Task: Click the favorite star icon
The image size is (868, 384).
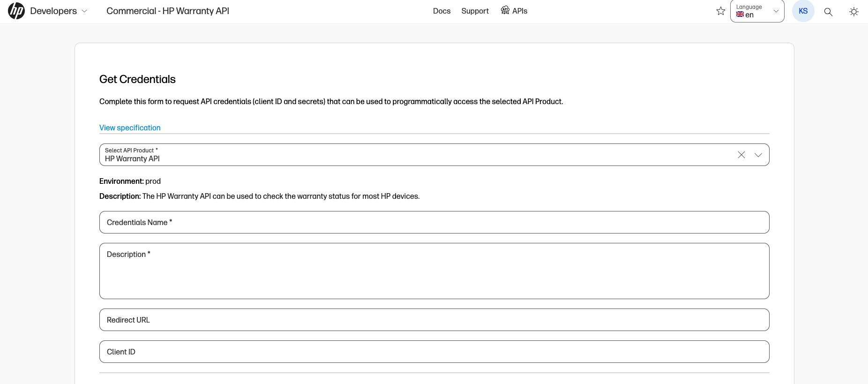Action: 721,11
